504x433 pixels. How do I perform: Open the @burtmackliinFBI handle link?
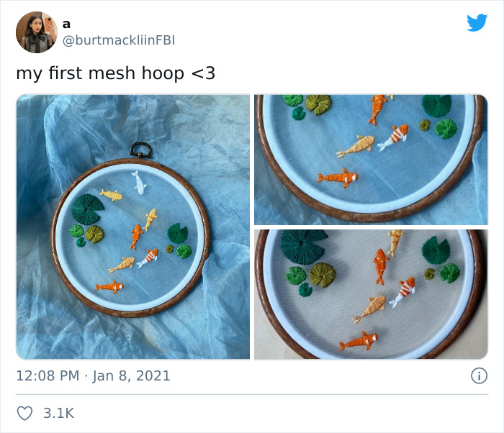pos(119,40)
